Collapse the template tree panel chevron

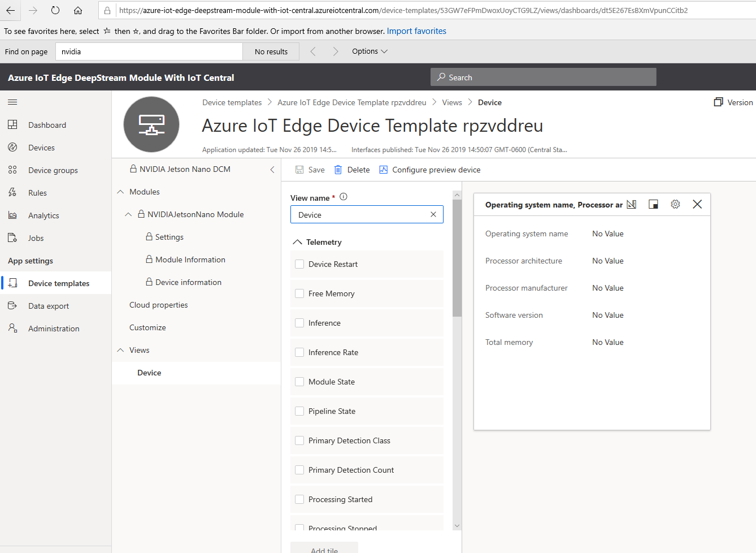[272, 170]
